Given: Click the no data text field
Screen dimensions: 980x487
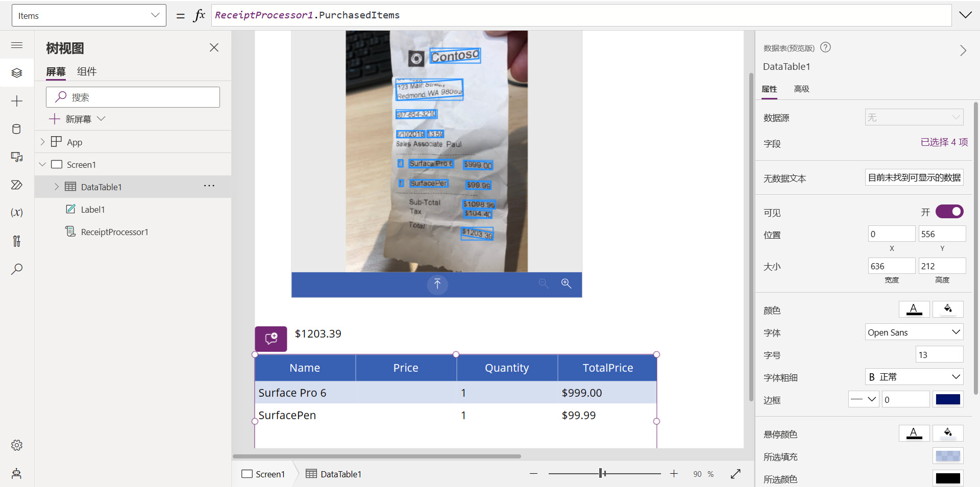Looking at the screenshot, I should click(x=914, y=177).
